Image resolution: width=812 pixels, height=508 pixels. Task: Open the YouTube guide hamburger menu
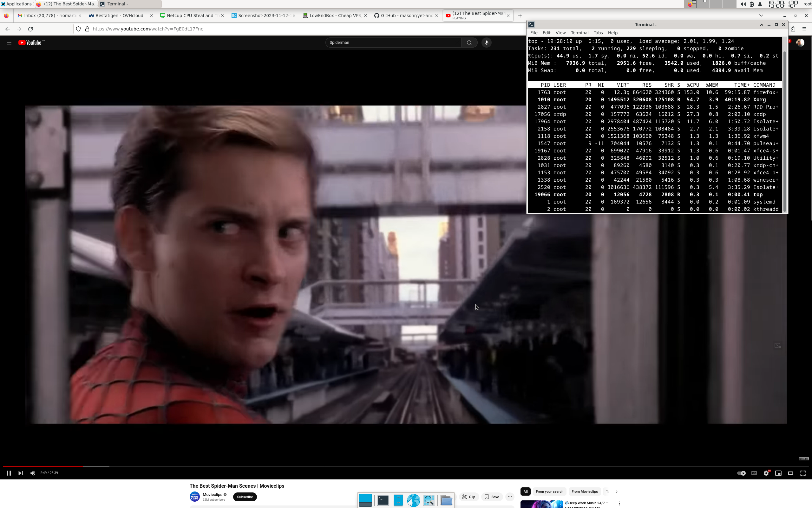(x=9, y=43)
